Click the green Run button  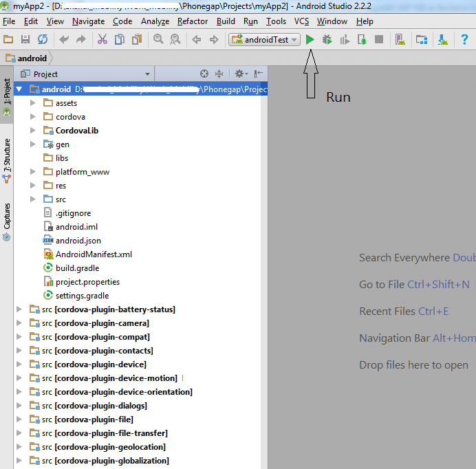pos(310,40)
